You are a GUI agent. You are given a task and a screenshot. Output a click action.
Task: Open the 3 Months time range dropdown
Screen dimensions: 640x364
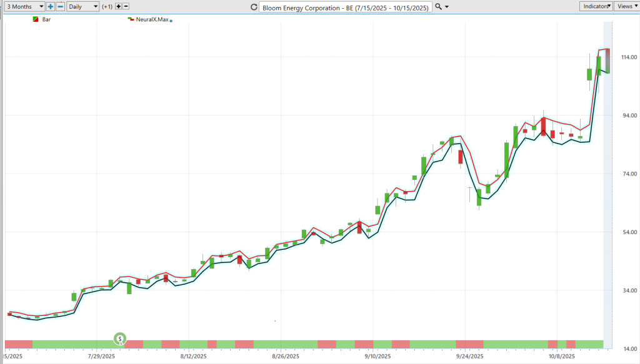(24, 6)
